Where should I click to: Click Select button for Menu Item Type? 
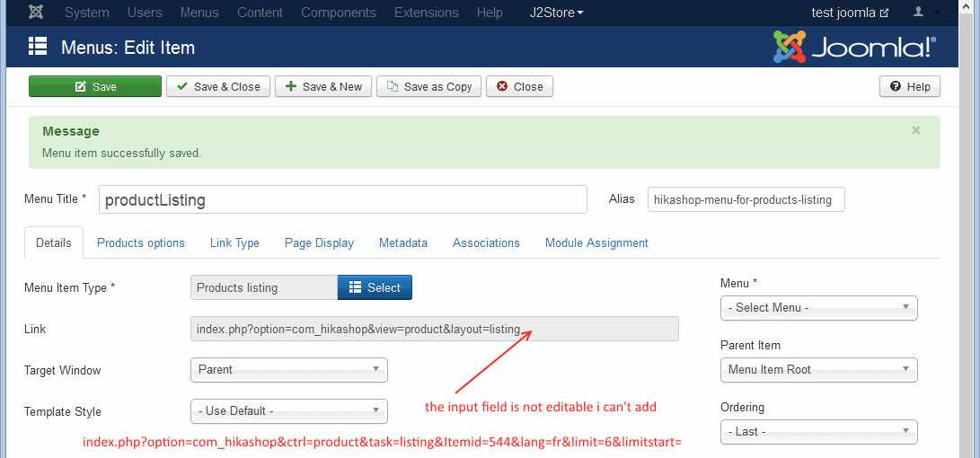(375, 287)
